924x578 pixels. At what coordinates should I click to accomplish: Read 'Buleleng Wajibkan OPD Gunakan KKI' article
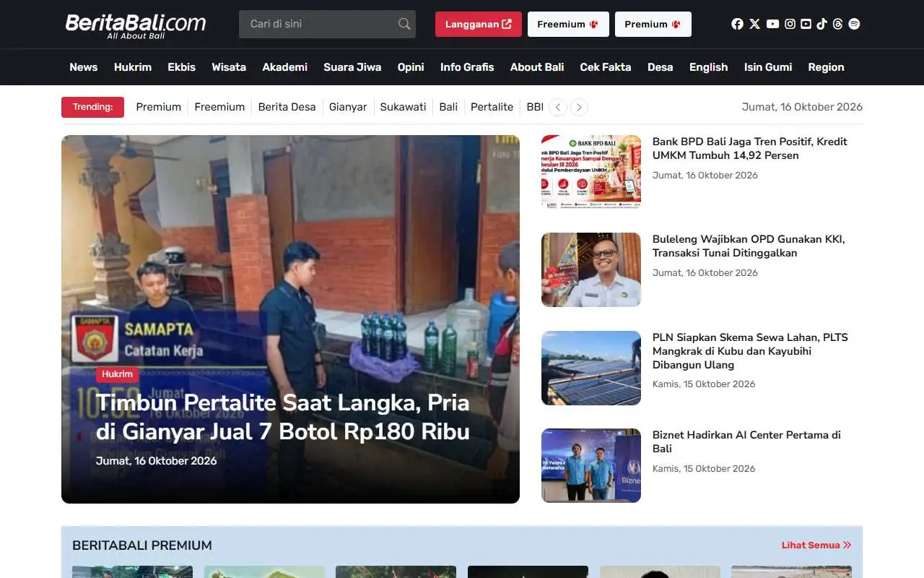(x=749, y=246)
